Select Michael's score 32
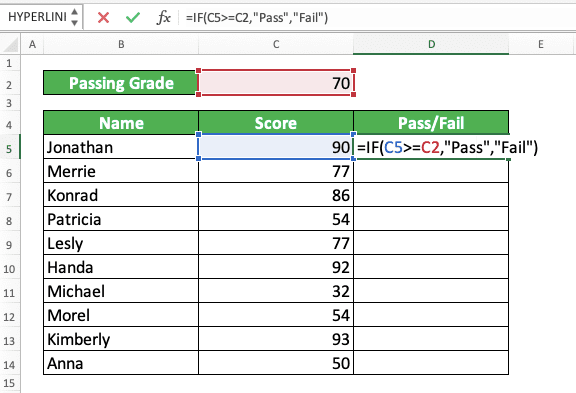Image resolution: width=576 pixels, height=393 pixels. click(276, 291)
